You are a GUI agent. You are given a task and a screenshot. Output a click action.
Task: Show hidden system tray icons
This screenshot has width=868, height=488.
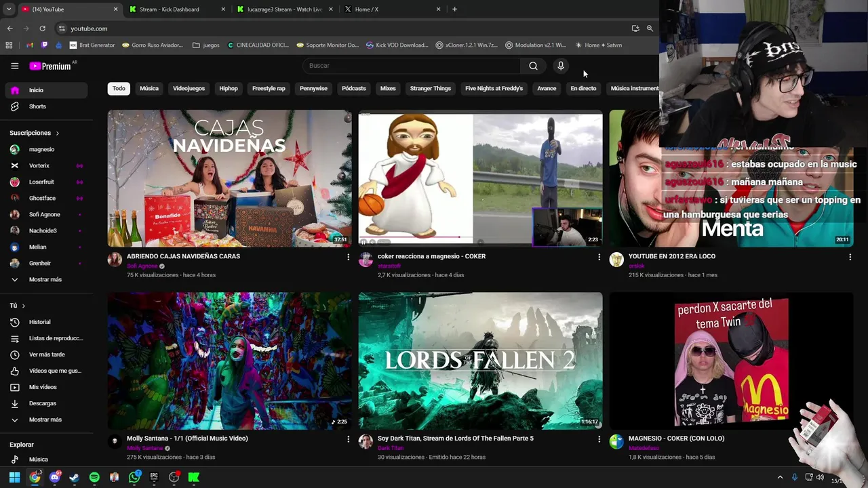[780, 477]
